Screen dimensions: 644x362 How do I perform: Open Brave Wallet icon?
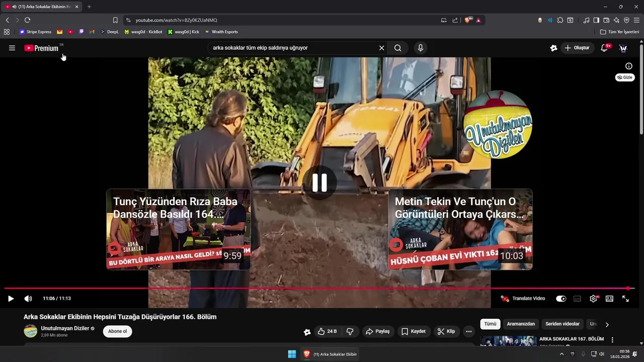click(606, 20)
